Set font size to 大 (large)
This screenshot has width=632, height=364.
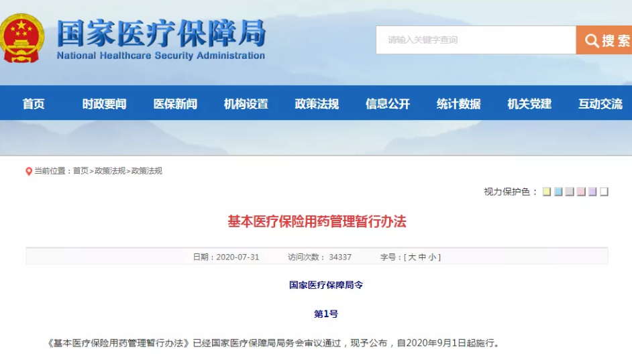(412, 257)
